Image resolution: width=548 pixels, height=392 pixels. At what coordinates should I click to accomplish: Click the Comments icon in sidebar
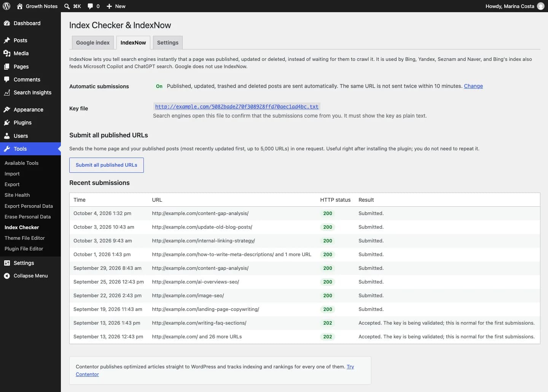point(7,80)
